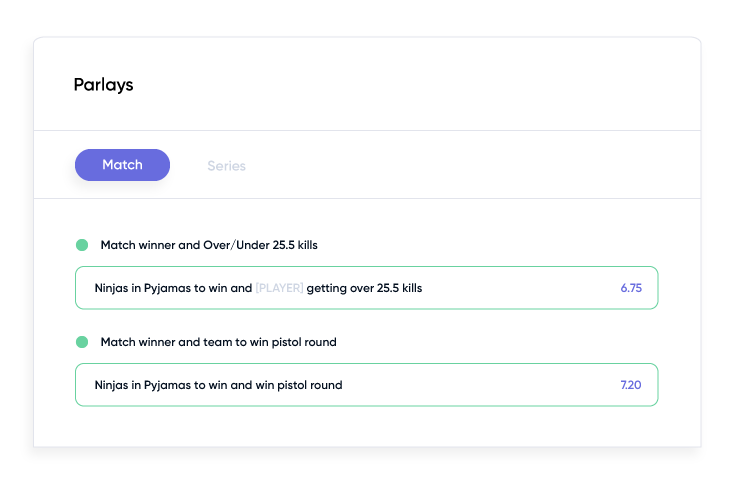Choose the [PLAYER] placeholder in the kills parlay
The width and height of the screenshot is (732, 478).
(279, 288)
